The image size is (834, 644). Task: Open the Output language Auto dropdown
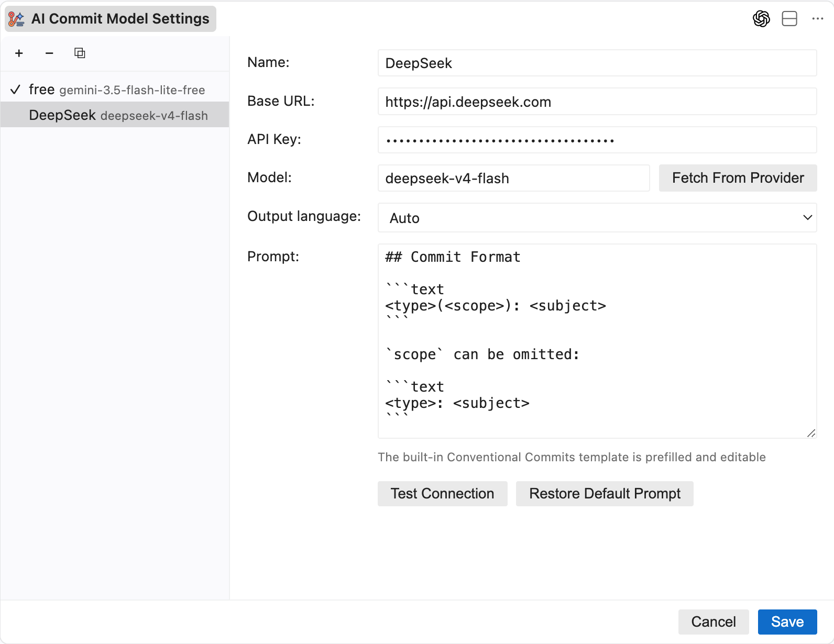(x=597, y=218)
